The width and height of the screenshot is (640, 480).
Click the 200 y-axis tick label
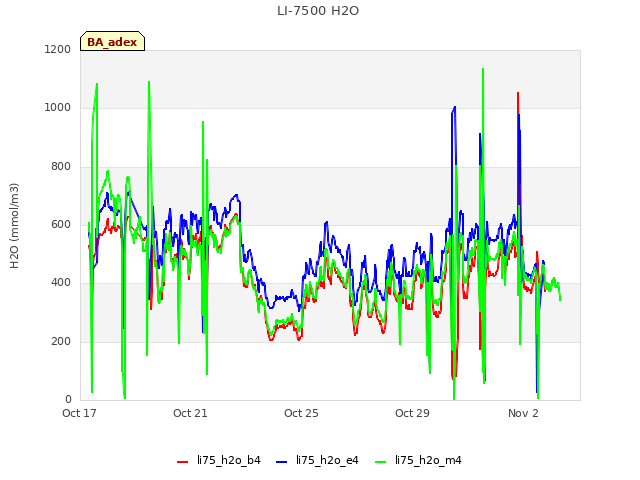click(61, 341)
